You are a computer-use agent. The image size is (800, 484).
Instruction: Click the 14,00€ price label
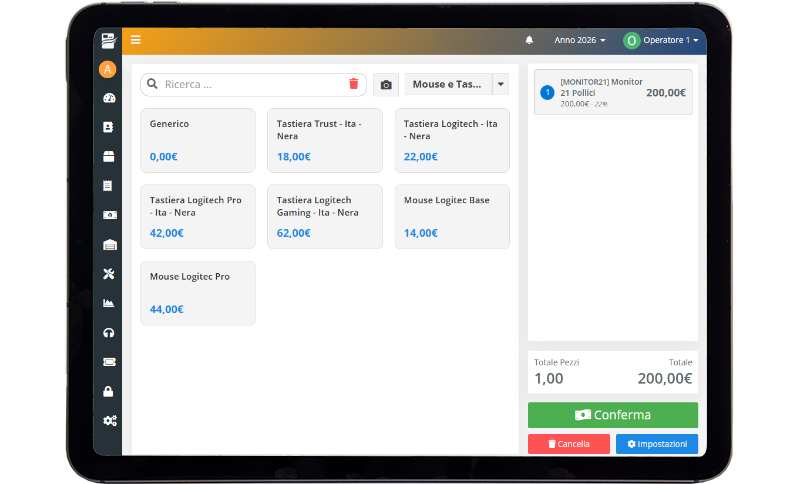click(x=420, y=233)
